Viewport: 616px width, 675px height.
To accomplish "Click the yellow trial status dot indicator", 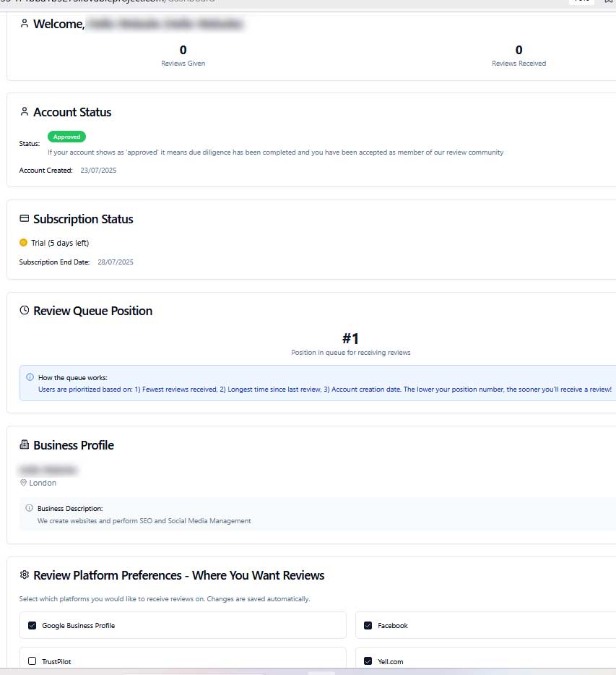I will pos(22,242).
